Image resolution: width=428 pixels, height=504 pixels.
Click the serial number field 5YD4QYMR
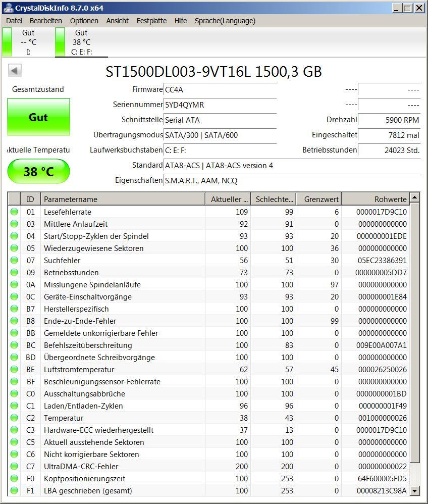pos(220,105)
